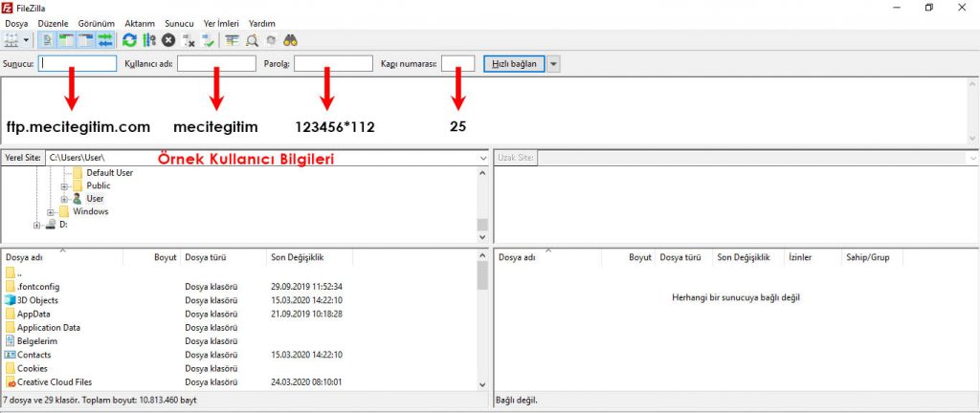Screen dimensions: 980x413
Task: Toggle local directory tree display icon
Action: pyautogui.click(x=66, y=40)
